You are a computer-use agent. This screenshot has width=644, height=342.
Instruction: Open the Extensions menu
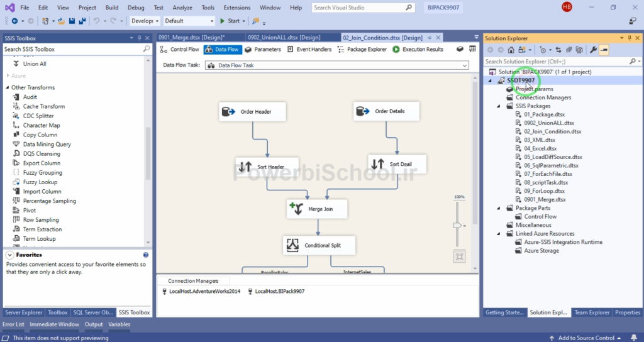click(x=236, y=8)
